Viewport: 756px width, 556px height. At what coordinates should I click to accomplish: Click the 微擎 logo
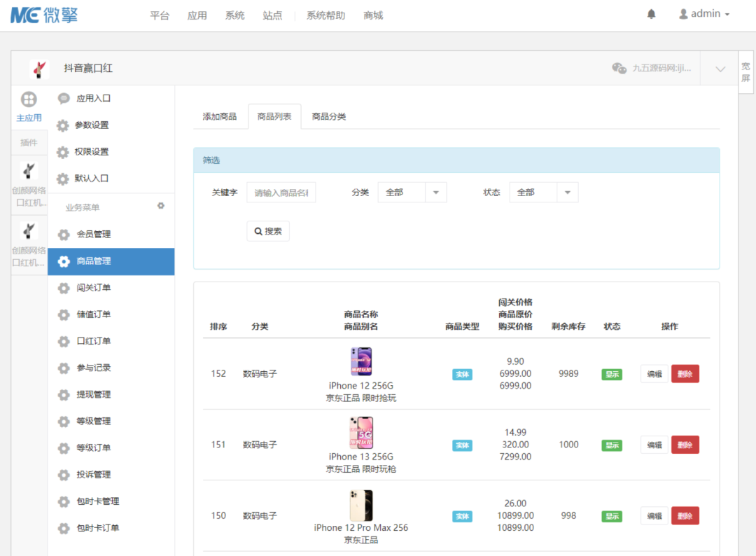click(x=44, y=15)
